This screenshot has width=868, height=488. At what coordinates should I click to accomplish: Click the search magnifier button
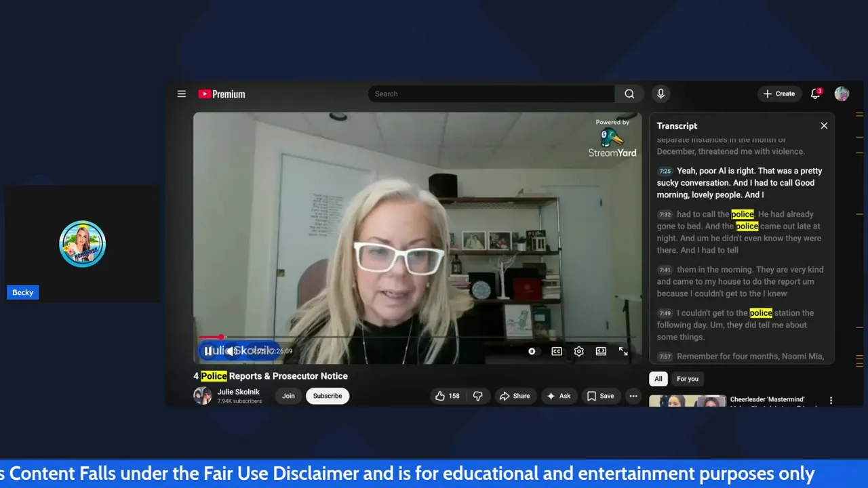629,94
